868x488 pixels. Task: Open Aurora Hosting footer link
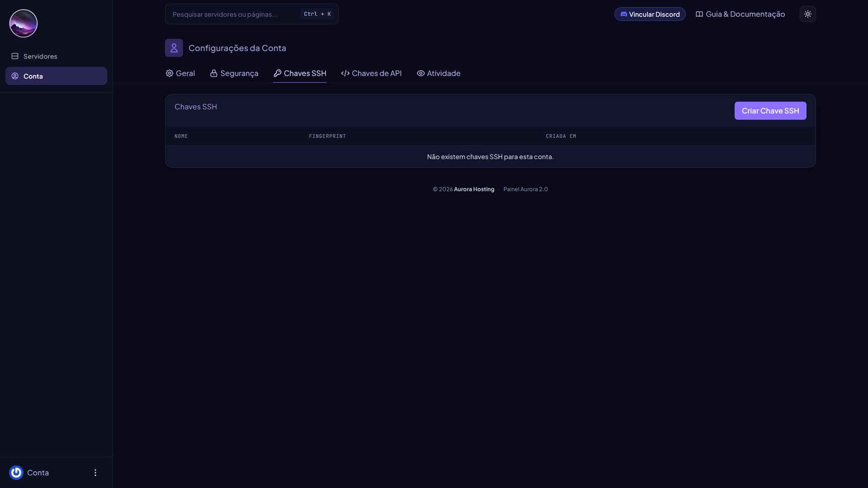[x=474, y=189]
